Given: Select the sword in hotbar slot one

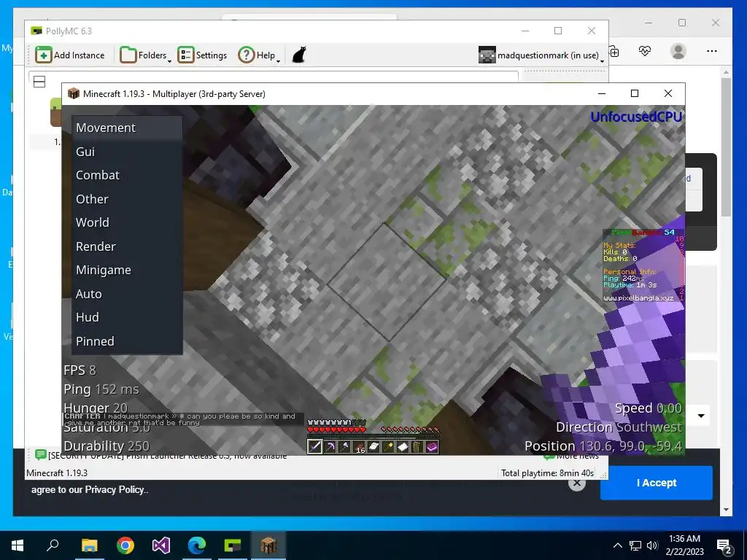Looking at the screenshot, I should click(315, 447).
